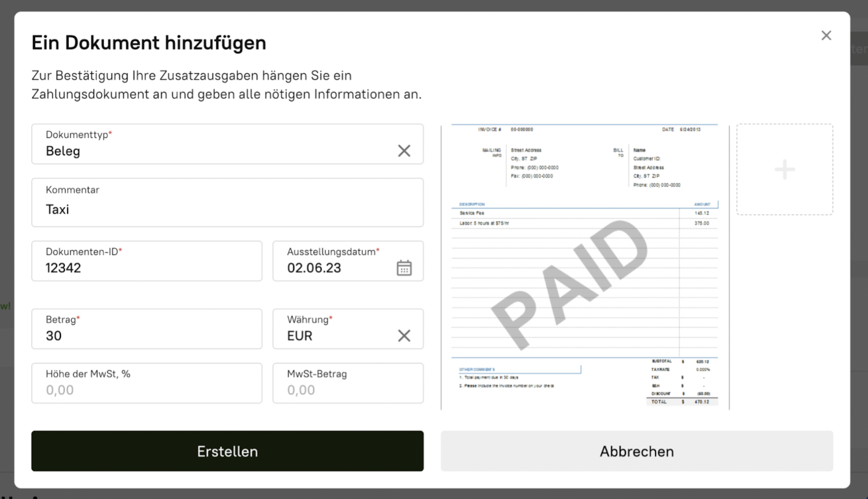Click the Dokumenten-ID field with 12342
The height and width of the screenshot is (499, 868).
click(x=147, y=268)
